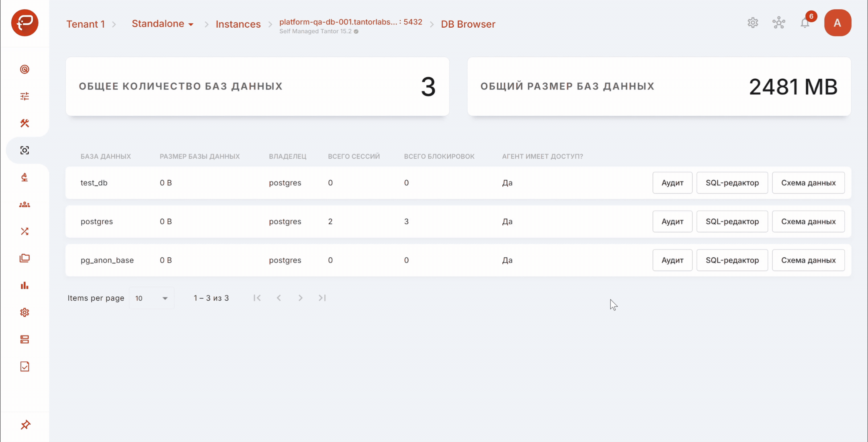Open settings gear in top bar
The width and height of the screenshot is (868, 442).
tap(753, 23)
